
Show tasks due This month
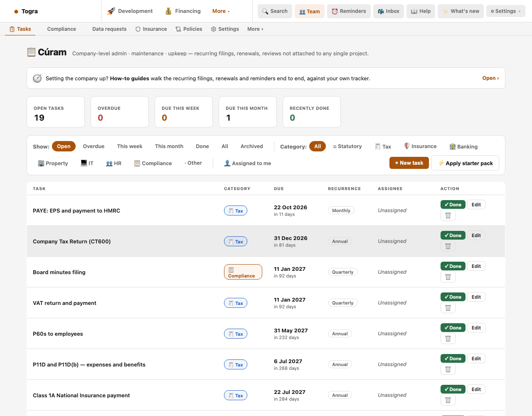tap(169, 146)
